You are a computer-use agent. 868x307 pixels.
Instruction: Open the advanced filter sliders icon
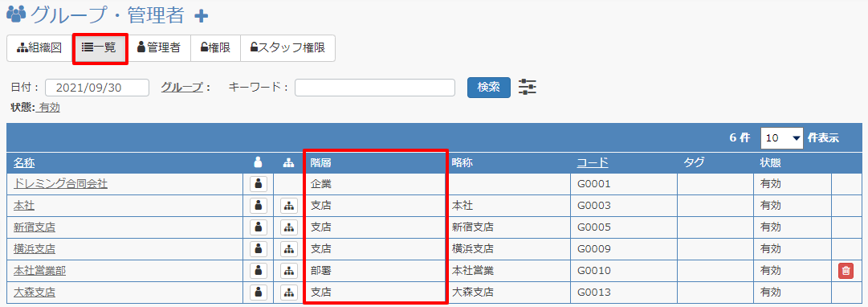528,87
